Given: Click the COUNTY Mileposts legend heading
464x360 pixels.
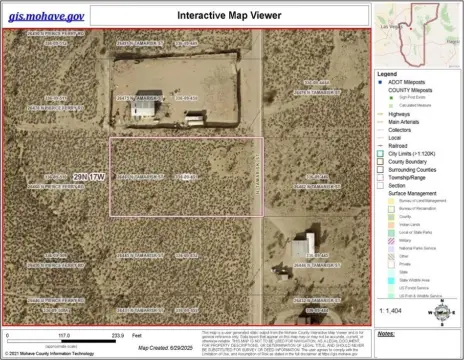Looking at the screenshot, I should point(410,90).
